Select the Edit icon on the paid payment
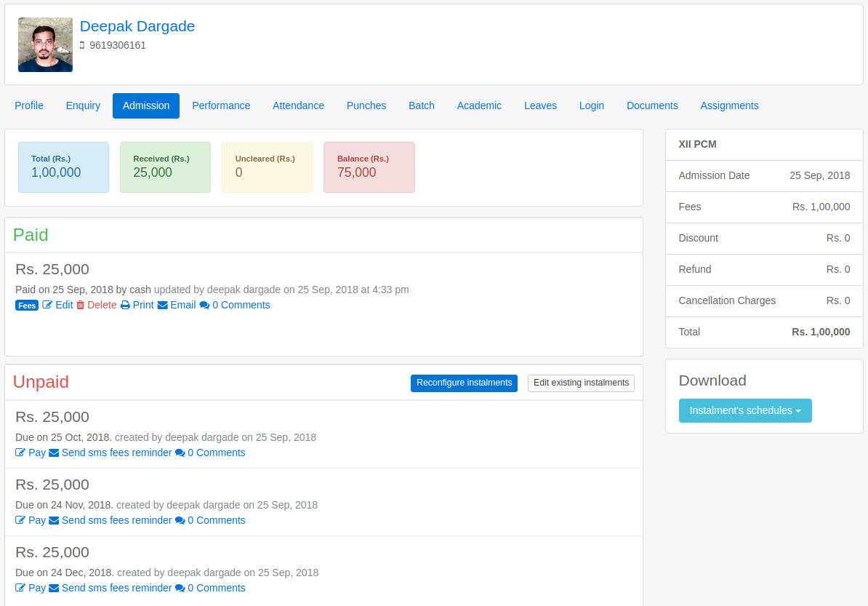868x606 pixels. click(x=47, y=305)
